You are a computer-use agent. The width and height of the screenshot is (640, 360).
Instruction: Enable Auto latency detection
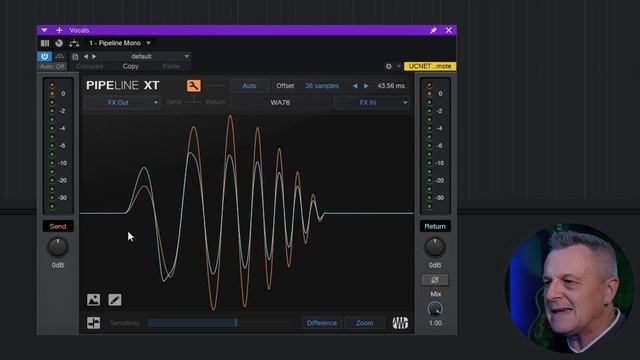coord(249,86)
